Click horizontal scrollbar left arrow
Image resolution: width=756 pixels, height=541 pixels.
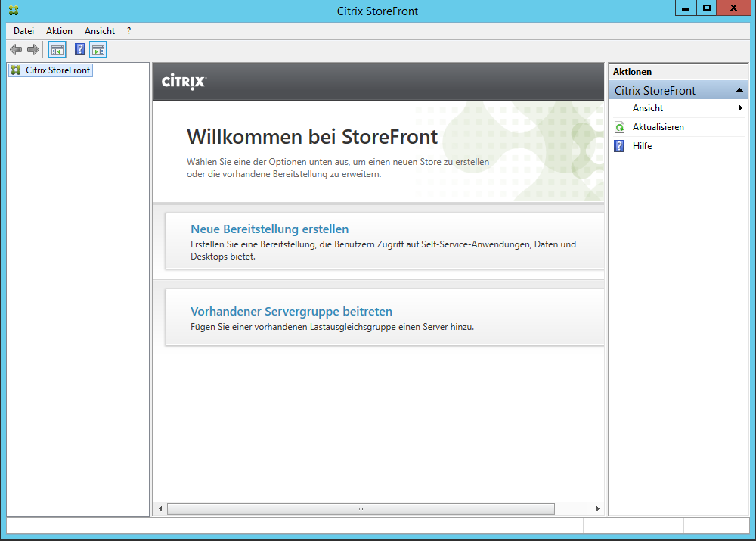click(x=160, y=508)
